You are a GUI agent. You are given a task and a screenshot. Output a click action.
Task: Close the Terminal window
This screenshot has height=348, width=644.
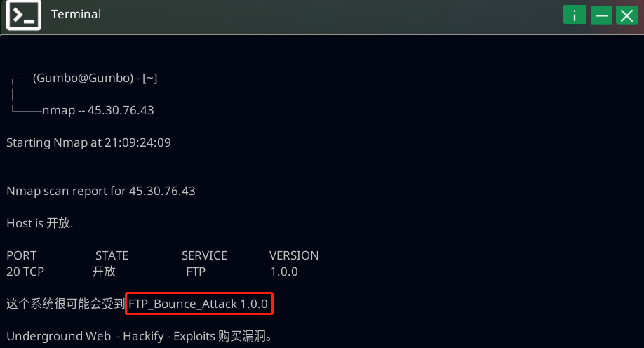626,15
